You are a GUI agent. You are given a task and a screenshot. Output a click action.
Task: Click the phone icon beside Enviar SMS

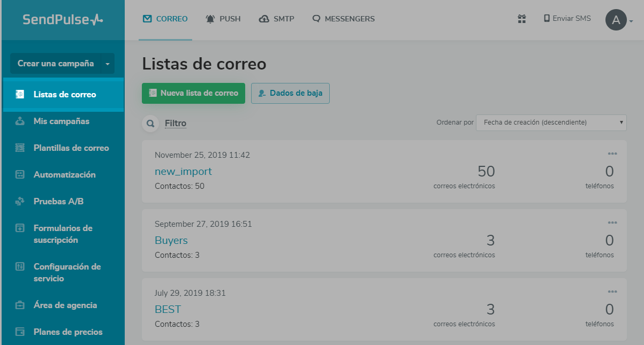click(x=547, y=18)
